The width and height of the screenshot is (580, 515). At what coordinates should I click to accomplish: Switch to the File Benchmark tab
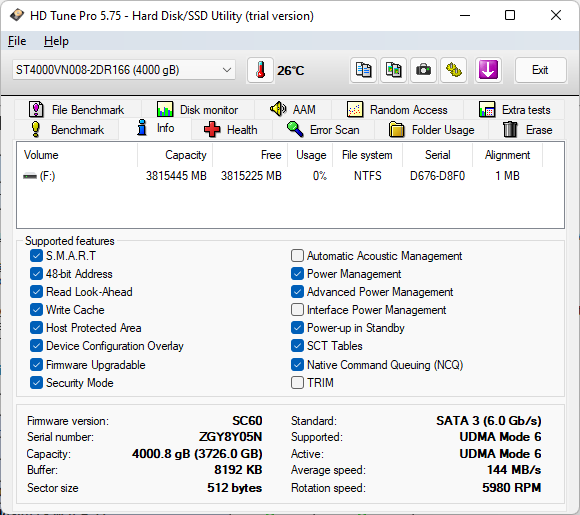tap(78, 110)
